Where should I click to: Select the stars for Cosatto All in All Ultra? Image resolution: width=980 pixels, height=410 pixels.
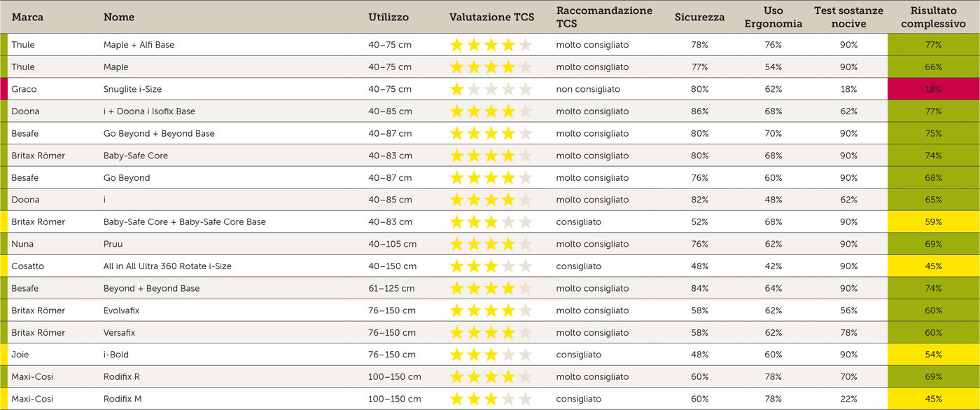tap(491, 266)
